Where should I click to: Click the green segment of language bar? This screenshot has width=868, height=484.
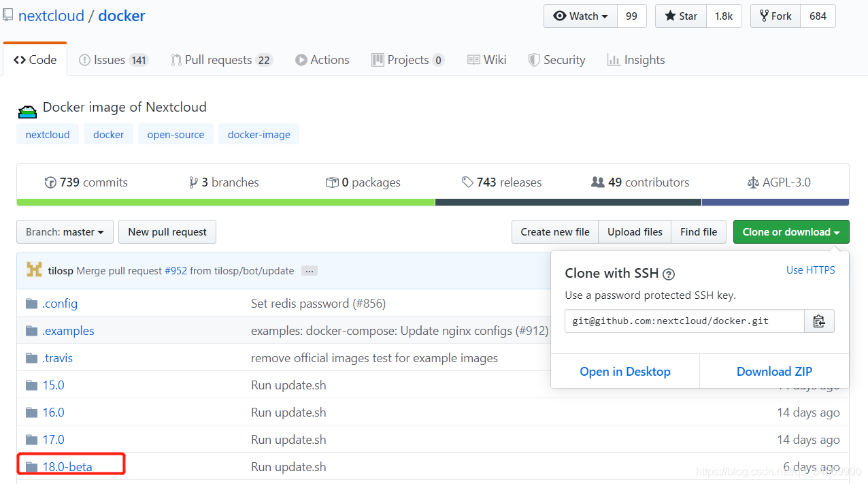(226, 202)
